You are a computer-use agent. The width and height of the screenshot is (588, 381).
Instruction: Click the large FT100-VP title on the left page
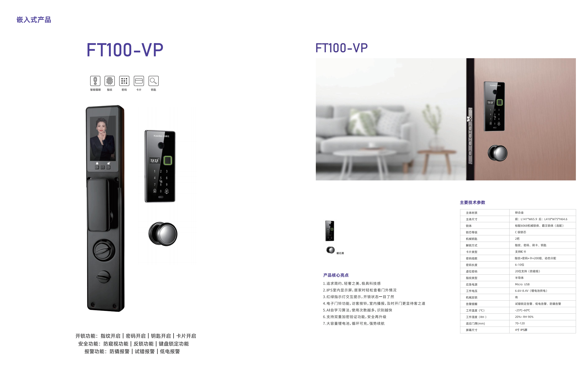tap(125, 50)
